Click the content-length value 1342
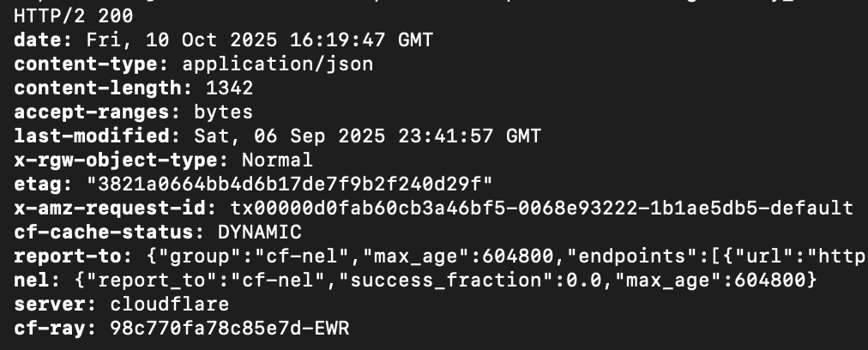Screen dimensions: 868x350 (229, 87)
